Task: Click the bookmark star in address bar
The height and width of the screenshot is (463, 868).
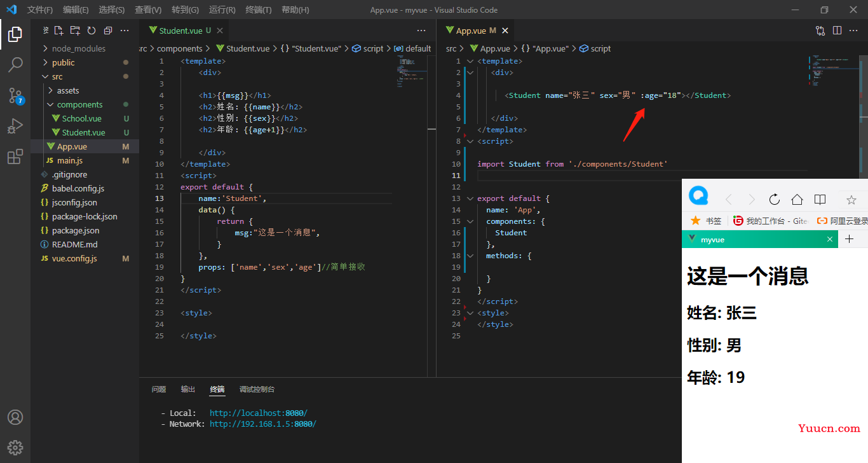Action: [851, 200]
